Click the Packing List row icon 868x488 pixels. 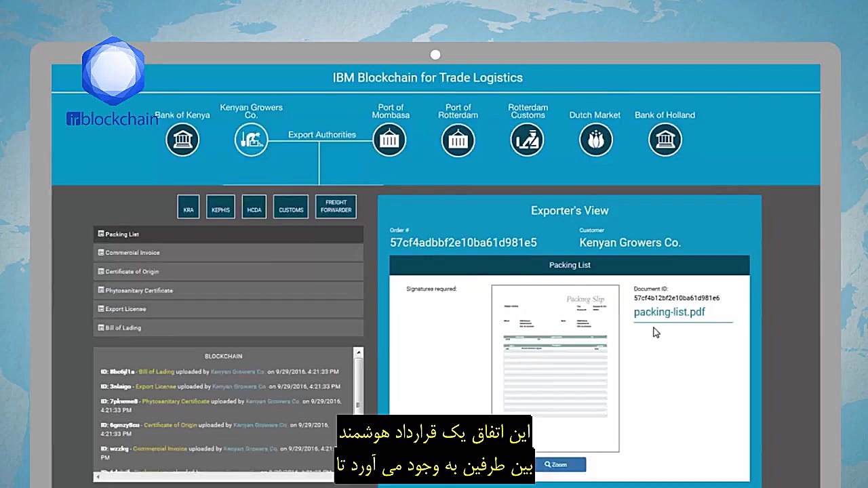point(101,234)
